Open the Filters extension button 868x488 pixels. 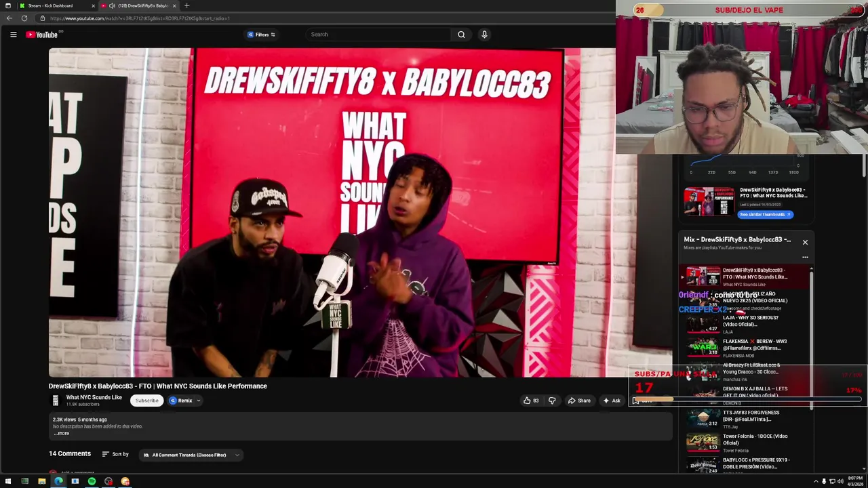[262, 35]
